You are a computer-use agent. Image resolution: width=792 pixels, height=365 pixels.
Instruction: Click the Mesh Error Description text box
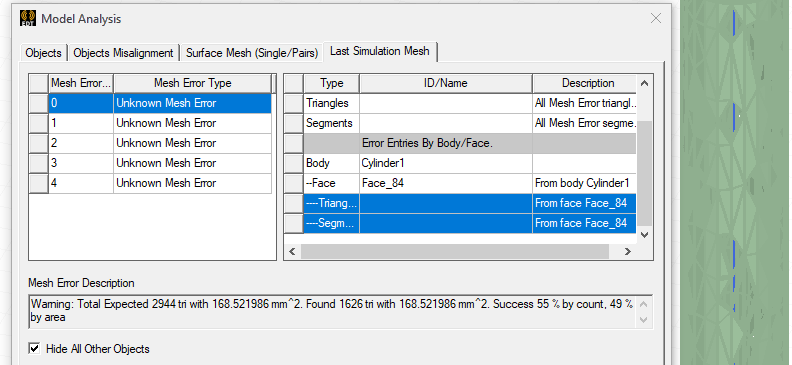coord(340,311)
